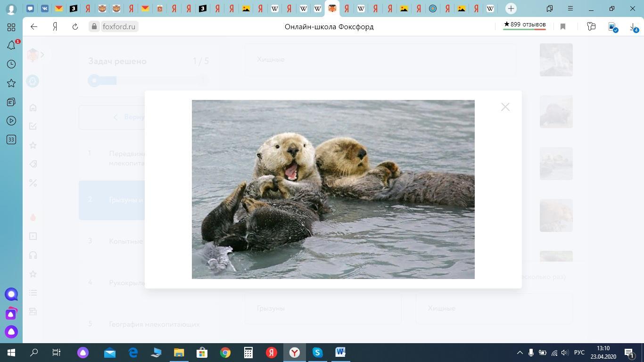Open a new browser tab
The width and height of the screenshot is (644, 362).
pos(511,8)
